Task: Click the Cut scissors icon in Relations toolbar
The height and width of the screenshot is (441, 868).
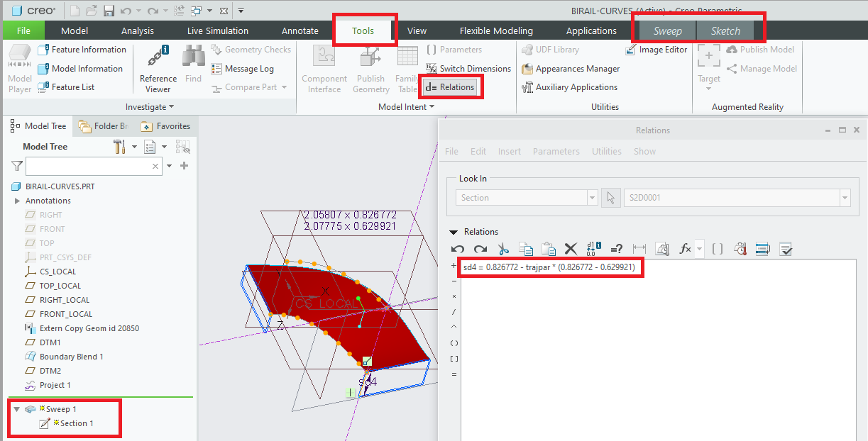Action: click(503, 249)
